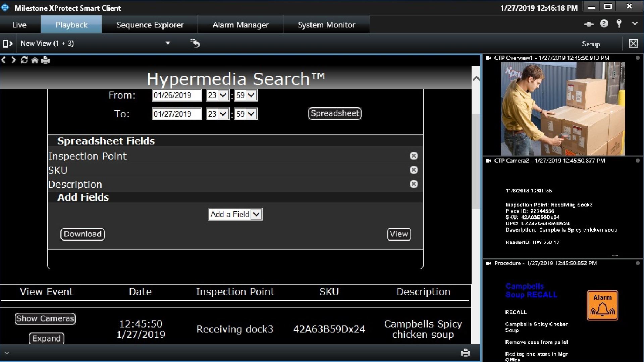Click the browser home icon

(x=35, y=60)
